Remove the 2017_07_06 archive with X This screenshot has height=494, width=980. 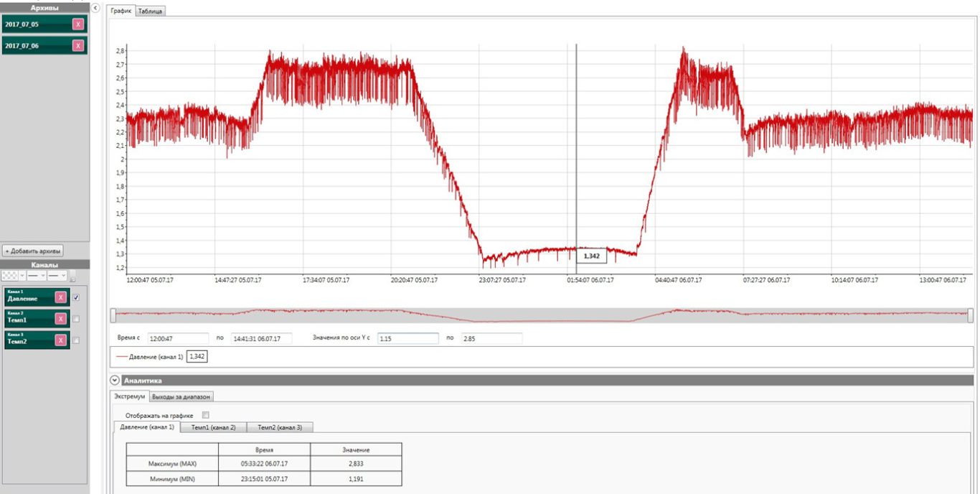point(78,45)
